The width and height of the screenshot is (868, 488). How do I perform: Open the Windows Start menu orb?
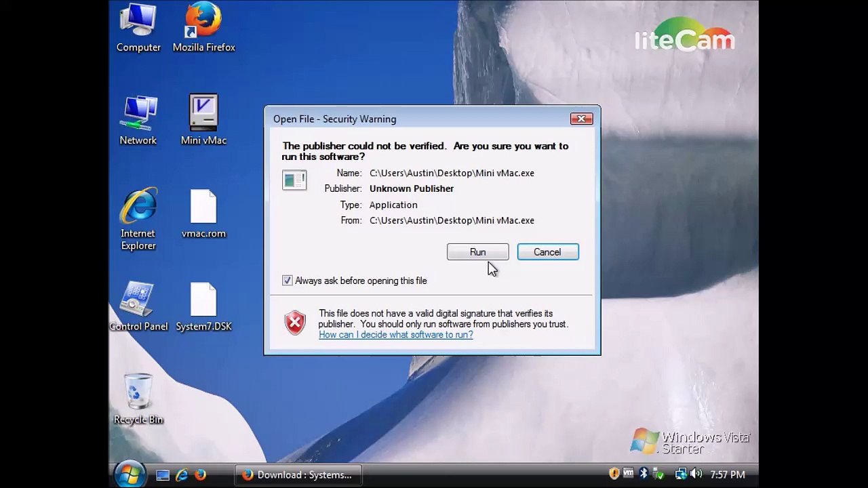tap(129, 474)
